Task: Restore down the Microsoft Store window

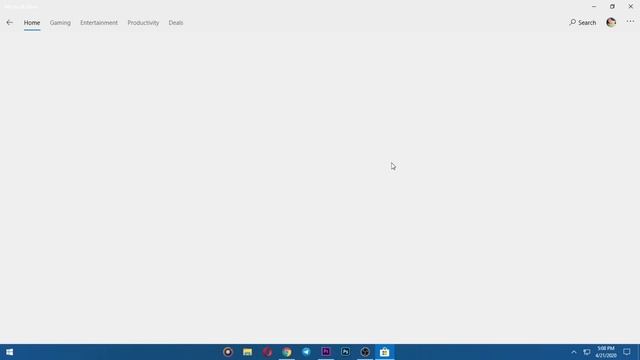Action: coord(612,6)
